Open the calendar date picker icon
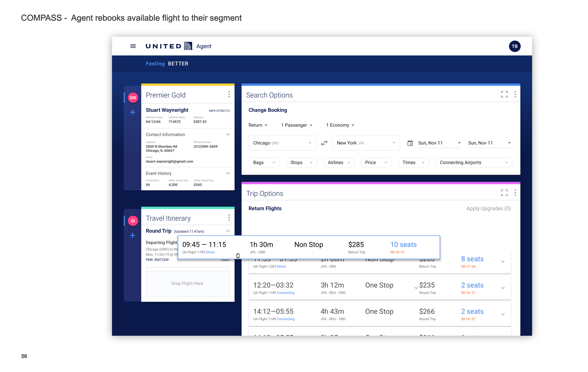 tap(410, 143)
